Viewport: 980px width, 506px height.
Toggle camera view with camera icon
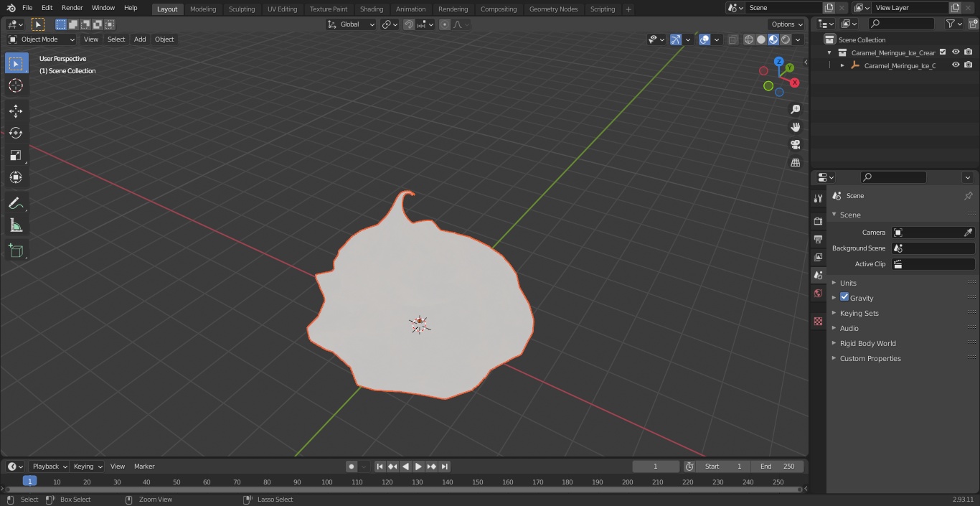(x=796, y=144)
